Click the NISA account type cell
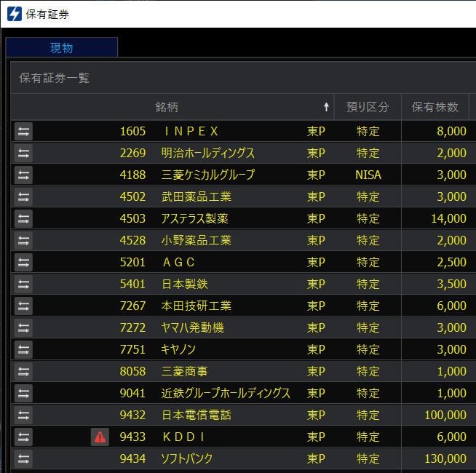This screenshot has width=476, height=473. coord(368,175)
